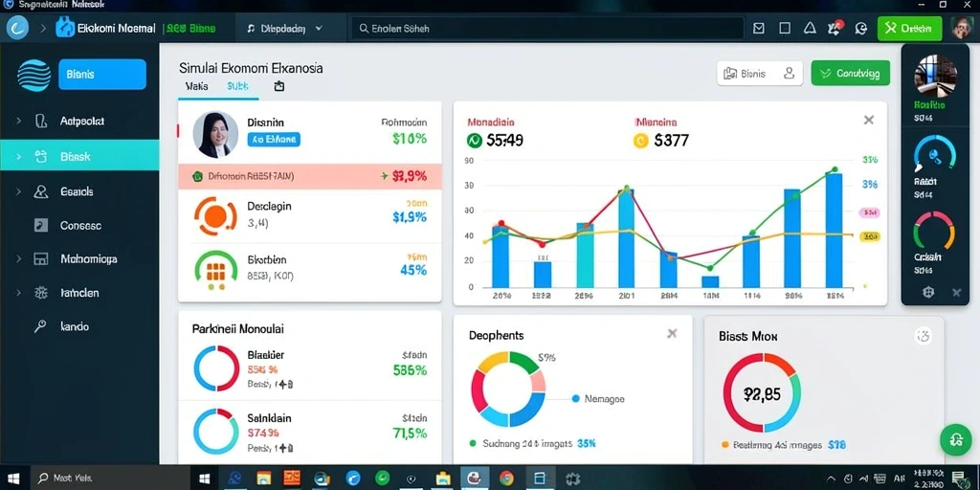The height and width of the screenshot is (490, 980).
Task: Click the wavy blue logo in sidebar
Action: pos(33,75)
